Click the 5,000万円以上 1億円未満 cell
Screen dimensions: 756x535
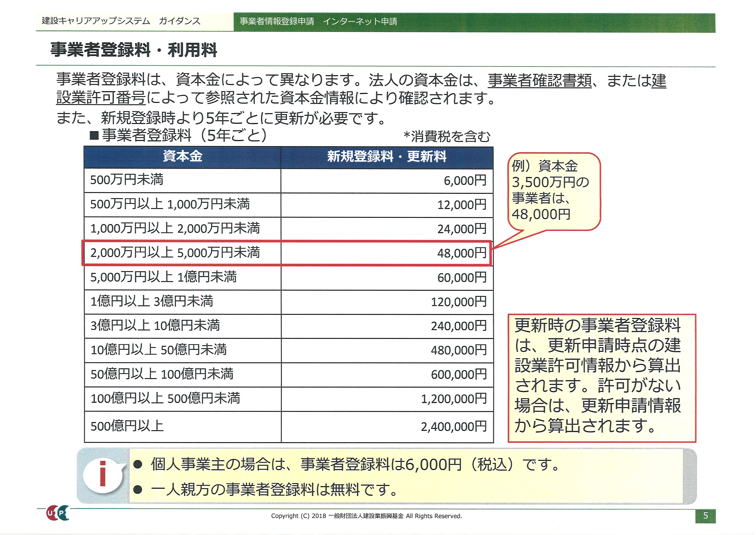[182, 278]
